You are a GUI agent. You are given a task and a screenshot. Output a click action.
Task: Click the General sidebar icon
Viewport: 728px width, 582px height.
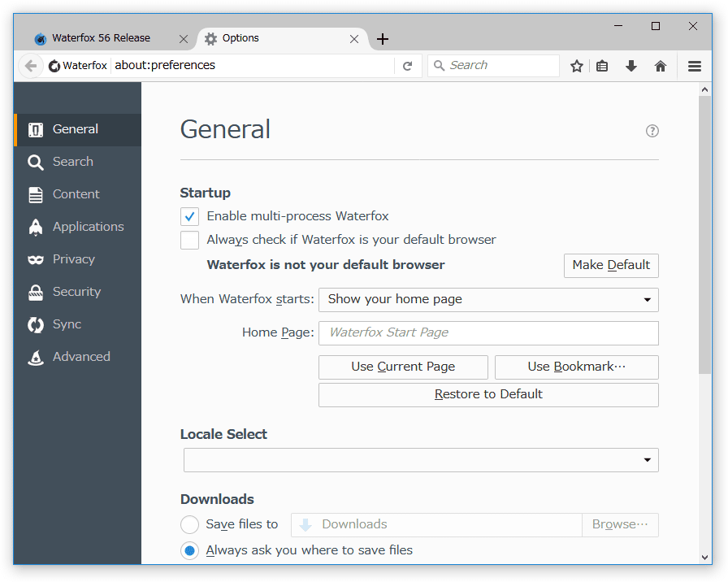pos(36,129)
